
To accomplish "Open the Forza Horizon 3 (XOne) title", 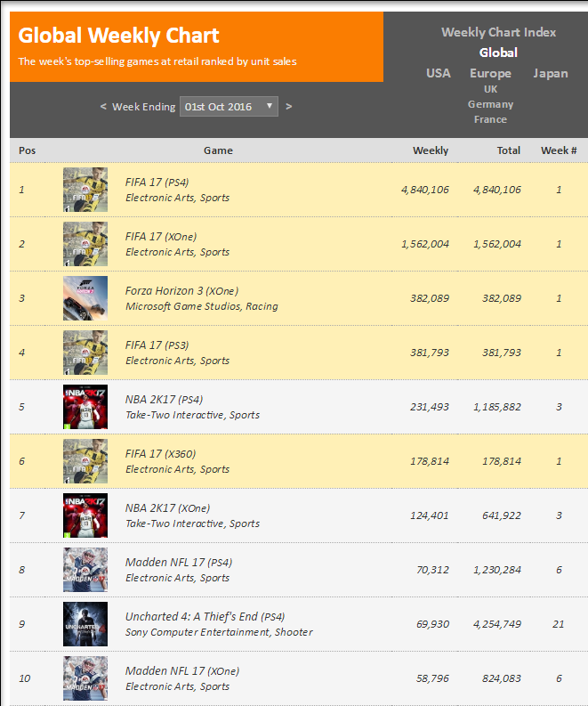I will tap(181, 291).
